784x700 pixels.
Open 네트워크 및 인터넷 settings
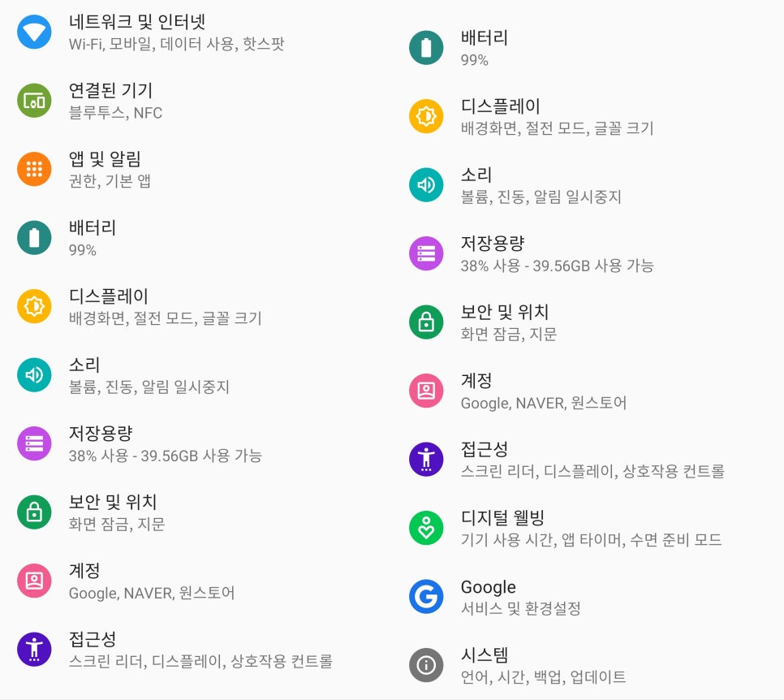tap(196, 32)
